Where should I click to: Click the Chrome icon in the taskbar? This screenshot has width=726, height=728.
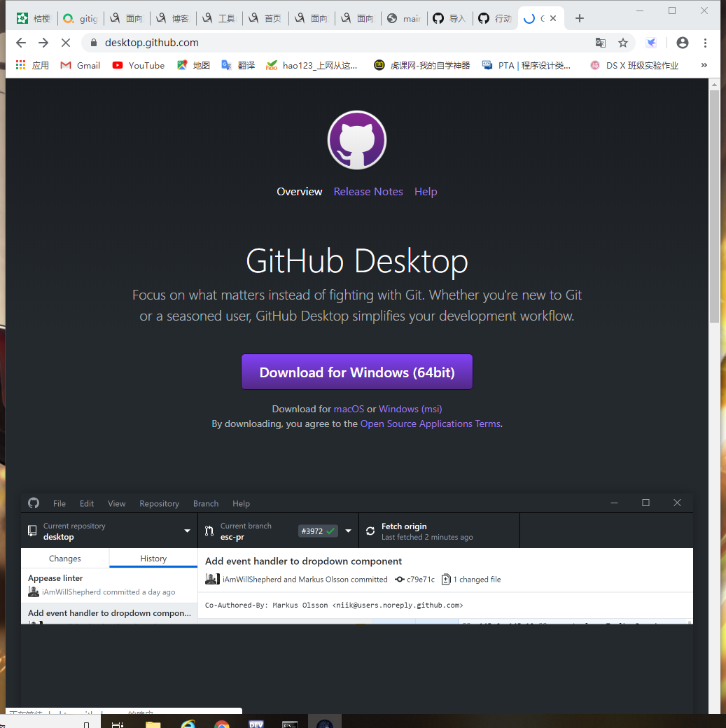(222, 723)
